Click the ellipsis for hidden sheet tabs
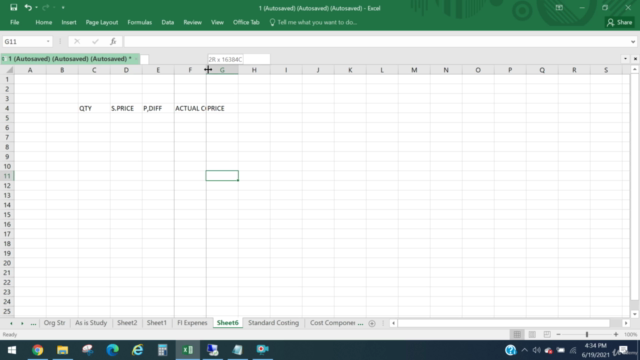 (x=33, y=323)
